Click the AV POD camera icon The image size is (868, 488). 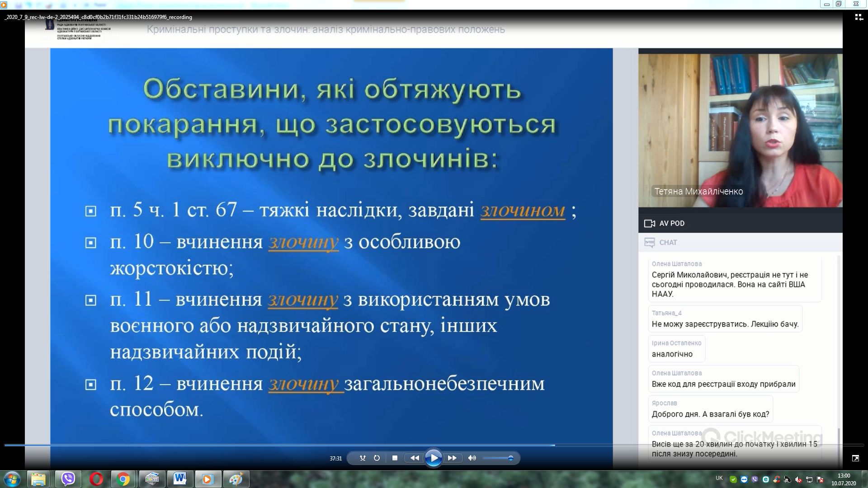pos(650,223)
